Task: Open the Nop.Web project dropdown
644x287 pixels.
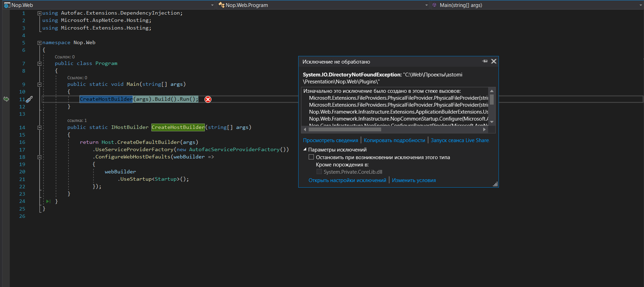Action: 212,5
